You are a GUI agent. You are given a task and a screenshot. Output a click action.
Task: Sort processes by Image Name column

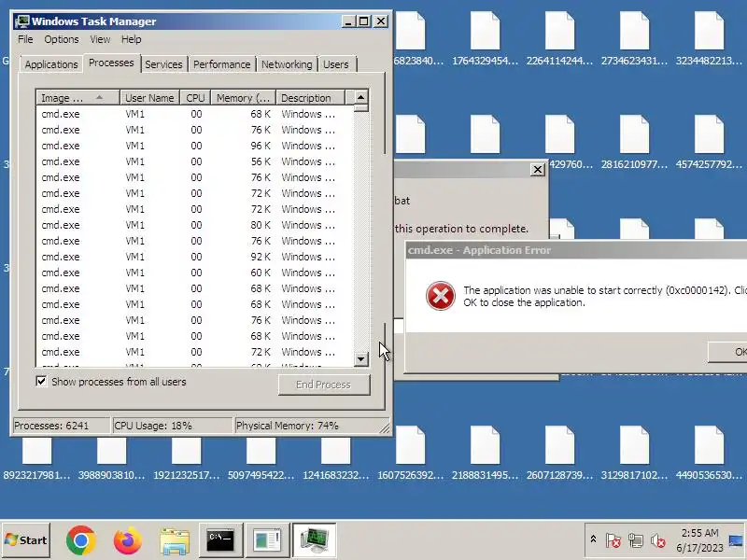coord(78,98)
